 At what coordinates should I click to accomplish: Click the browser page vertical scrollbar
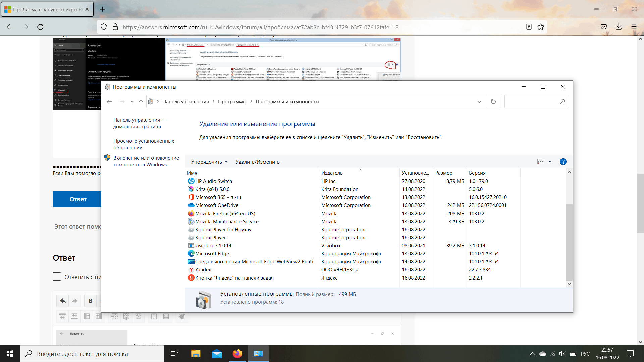click(640, 203)
